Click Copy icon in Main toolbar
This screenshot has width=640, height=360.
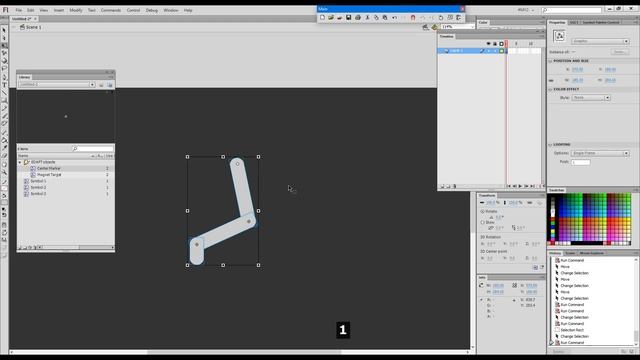(376, 18)
